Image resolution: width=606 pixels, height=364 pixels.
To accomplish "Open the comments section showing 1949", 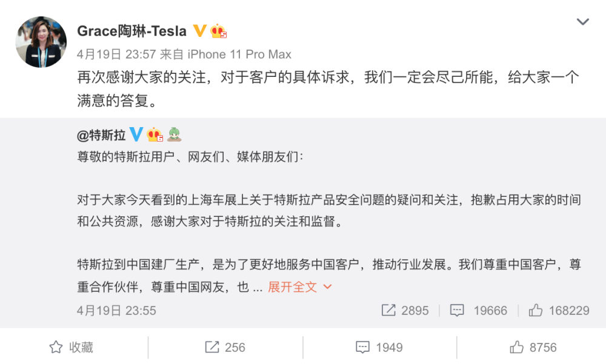I will click(x=379, y=347).
